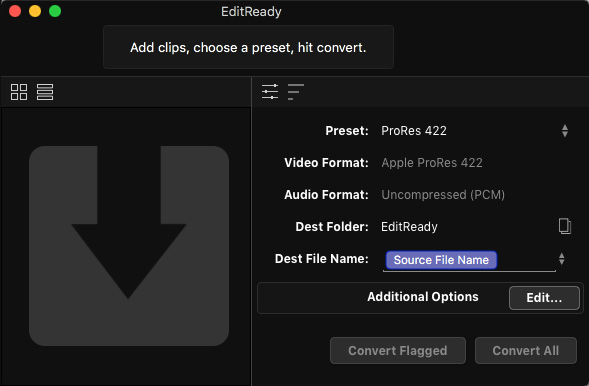This screenshot has height=386, width=589.
Task: Switch to grid thumbnail view
Action: 19,92
